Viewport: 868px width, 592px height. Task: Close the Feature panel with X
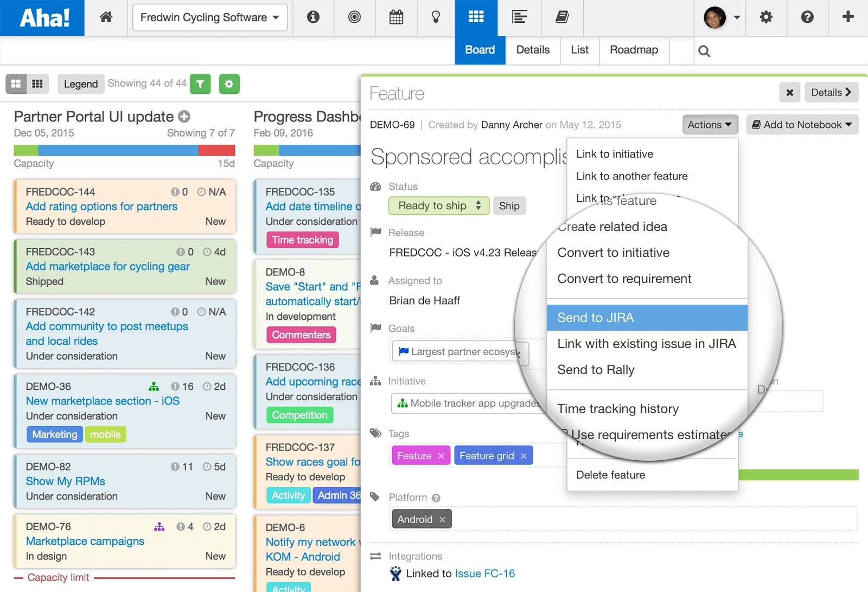point(790,93)
